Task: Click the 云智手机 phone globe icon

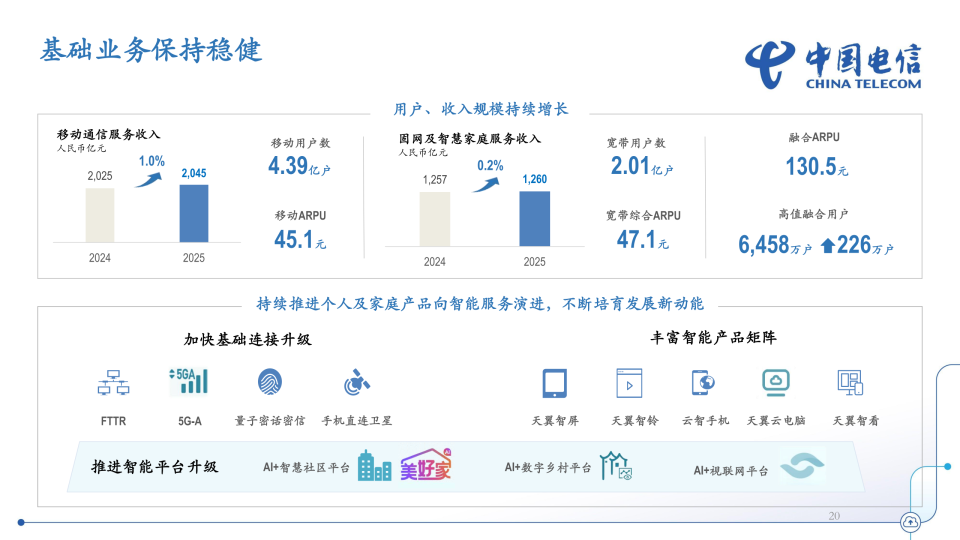Action: pyautogui.click(x=703, y=383)
